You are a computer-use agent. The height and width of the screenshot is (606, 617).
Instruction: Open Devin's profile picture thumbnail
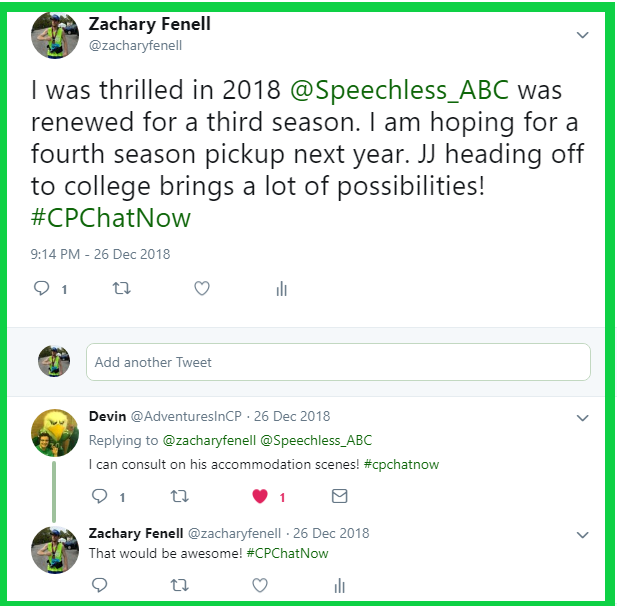coord(54,430)
